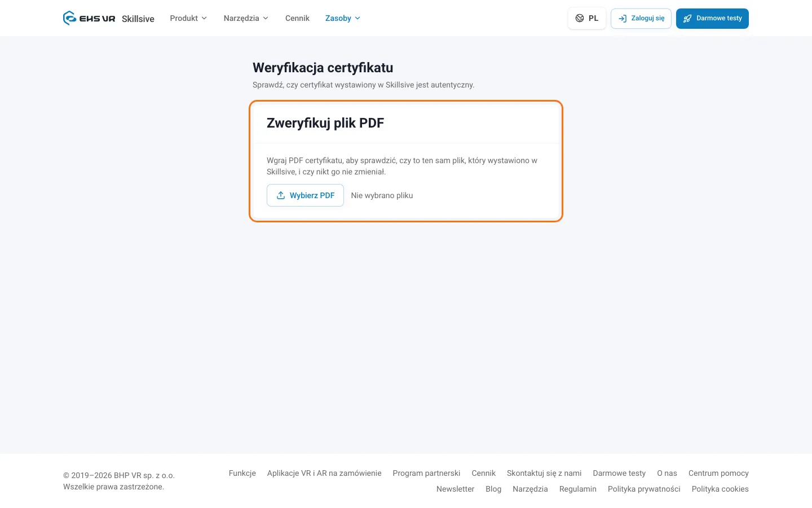Open the Blog footer link
This screenshot has width=812, height=508.
[x=493, y=489]
